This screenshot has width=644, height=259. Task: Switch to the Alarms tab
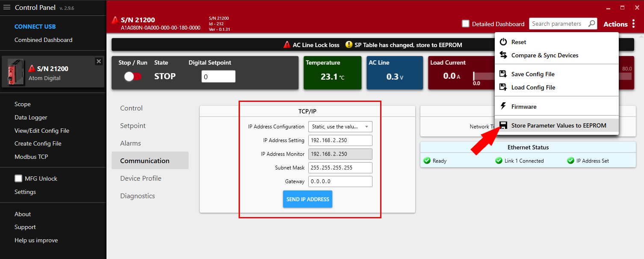click(131, 143)
